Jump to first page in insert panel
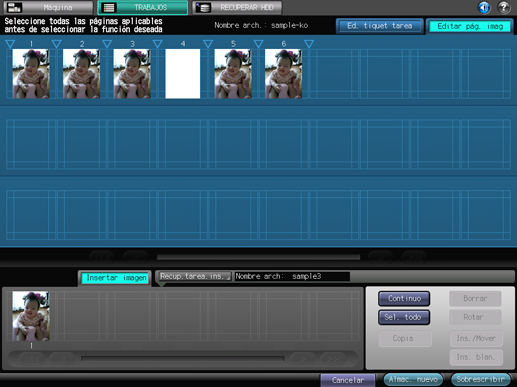The height and width of the screenshot is (387, 517). click(x=31, y=359)
